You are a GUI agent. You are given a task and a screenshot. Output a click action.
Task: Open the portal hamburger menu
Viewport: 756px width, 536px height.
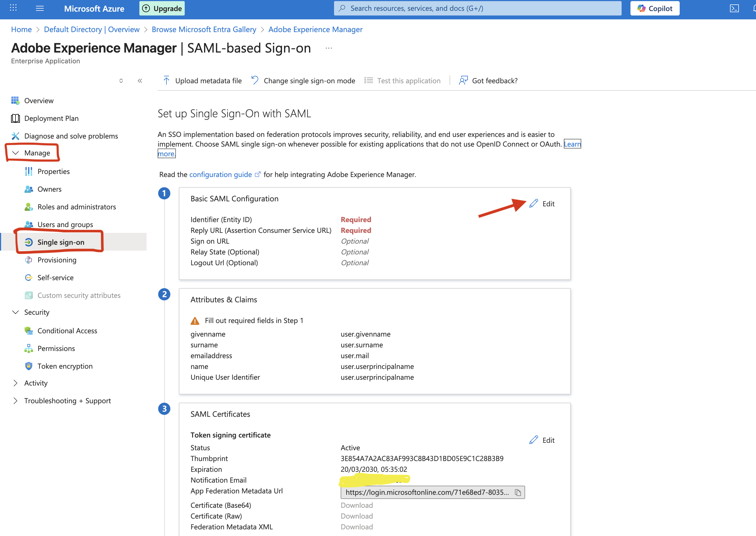tap(40, 8)
